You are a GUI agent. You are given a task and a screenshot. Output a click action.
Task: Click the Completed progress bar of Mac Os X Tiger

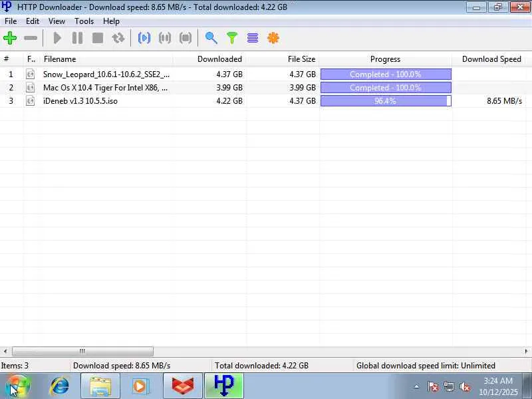click(386, 88)
